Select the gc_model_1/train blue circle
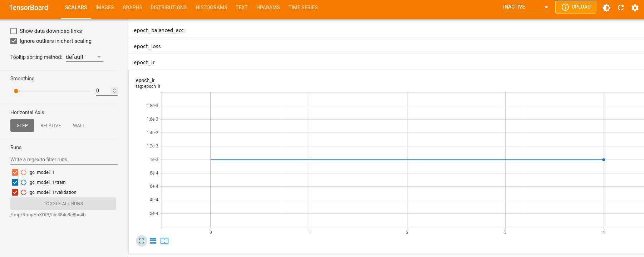This screenshot has width=644, height=257. 24,182
